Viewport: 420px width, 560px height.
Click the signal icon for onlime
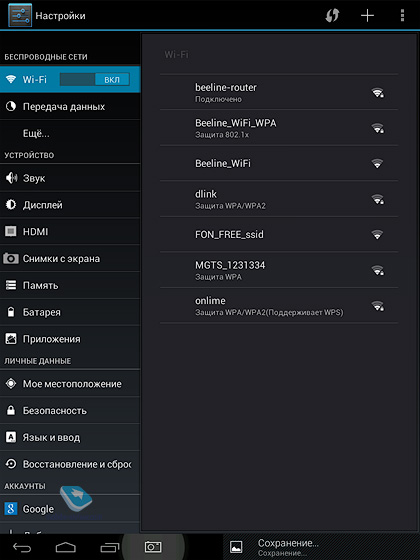click(x=378, y=306)
